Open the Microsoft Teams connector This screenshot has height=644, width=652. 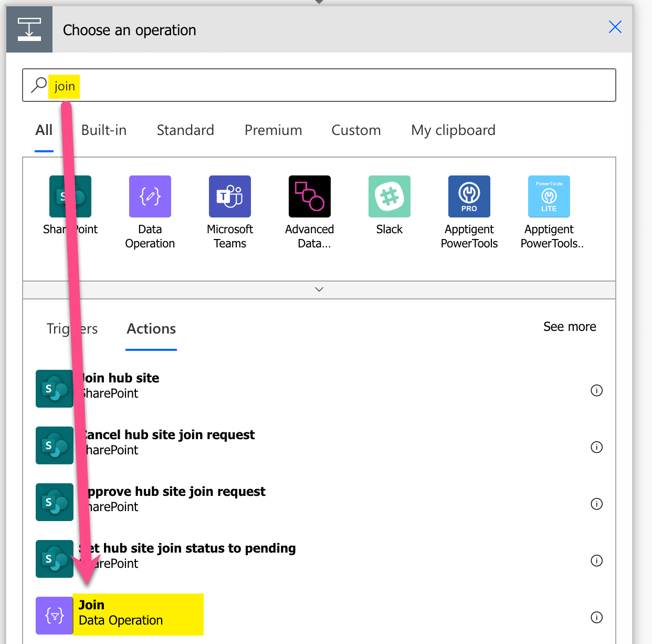tap(229, 196)
